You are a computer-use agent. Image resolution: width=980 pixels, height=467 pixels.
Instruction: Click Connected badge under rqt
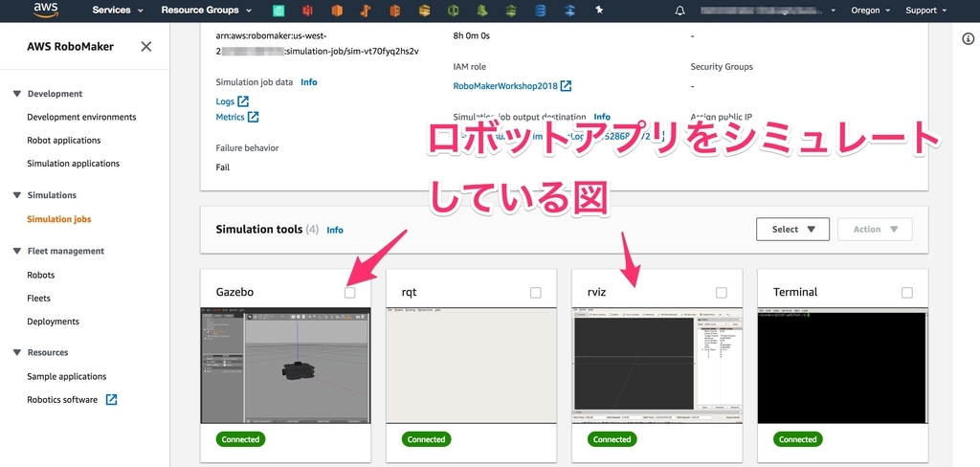[426, 439]
